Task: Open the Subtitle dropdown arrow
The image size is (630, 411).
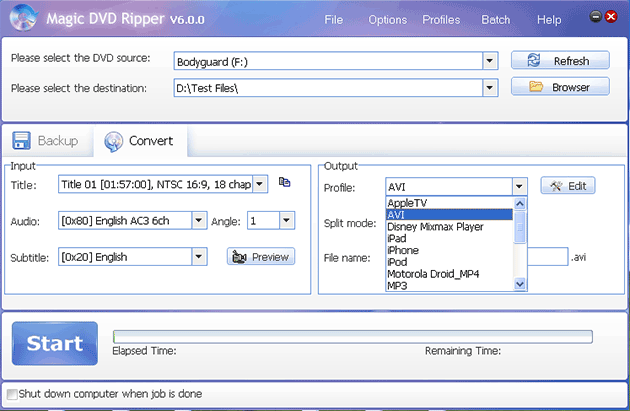Action: coord(199,256)
